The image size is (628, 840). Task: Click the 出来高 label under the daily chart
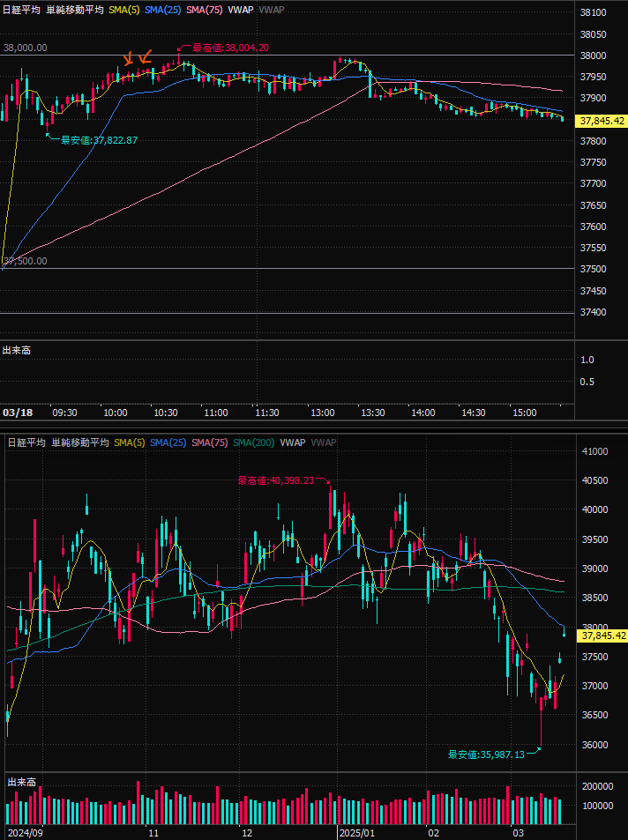tap(22, 782)
